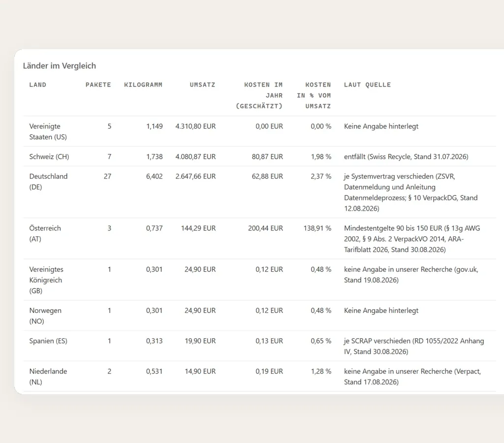
Task: Select the weight value 0,737
Action: click(x=154, y=228)
